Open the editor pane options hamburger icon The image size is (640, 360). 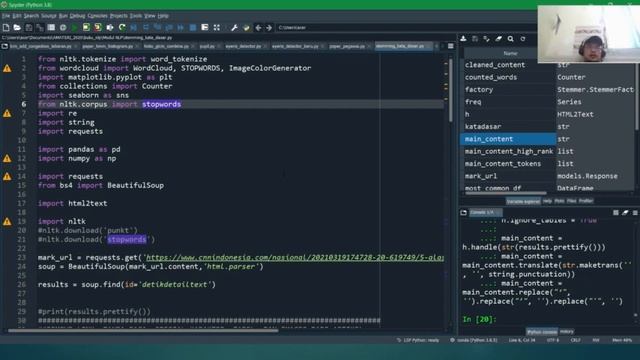pyautogui.click(x=451, y=46)
